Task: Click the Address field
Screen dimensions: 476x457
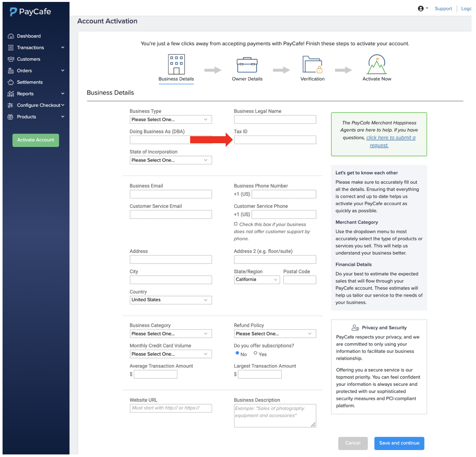Action: tap(171, 260)
